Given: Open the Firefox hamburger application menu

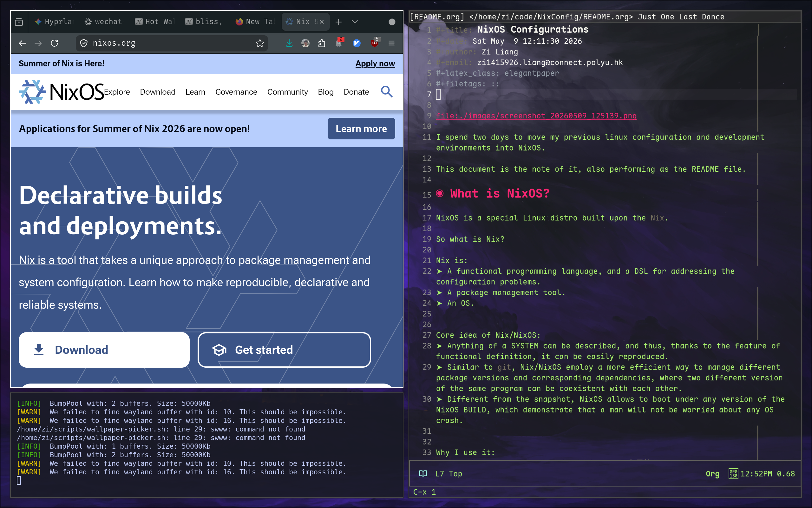Looking at the screenshot, I should click(x=392, y=43).
